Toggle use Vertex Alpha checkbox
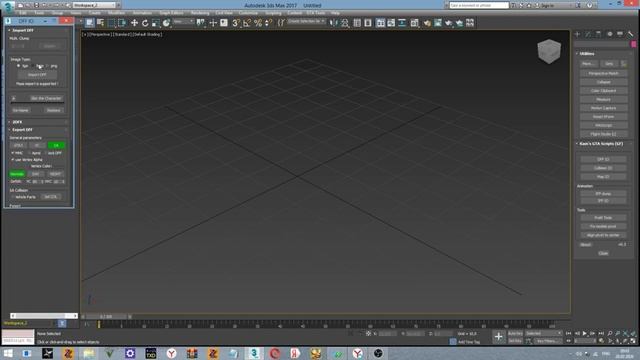The image size is (640, 360). (13, 160)
